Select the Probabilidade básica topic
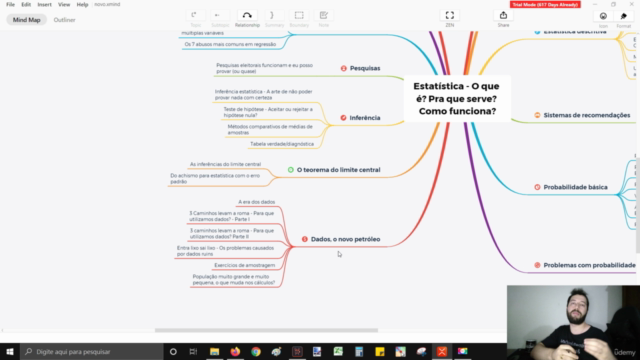The width and height of the screenshot is (640, 360). click(x=575, y=187)
